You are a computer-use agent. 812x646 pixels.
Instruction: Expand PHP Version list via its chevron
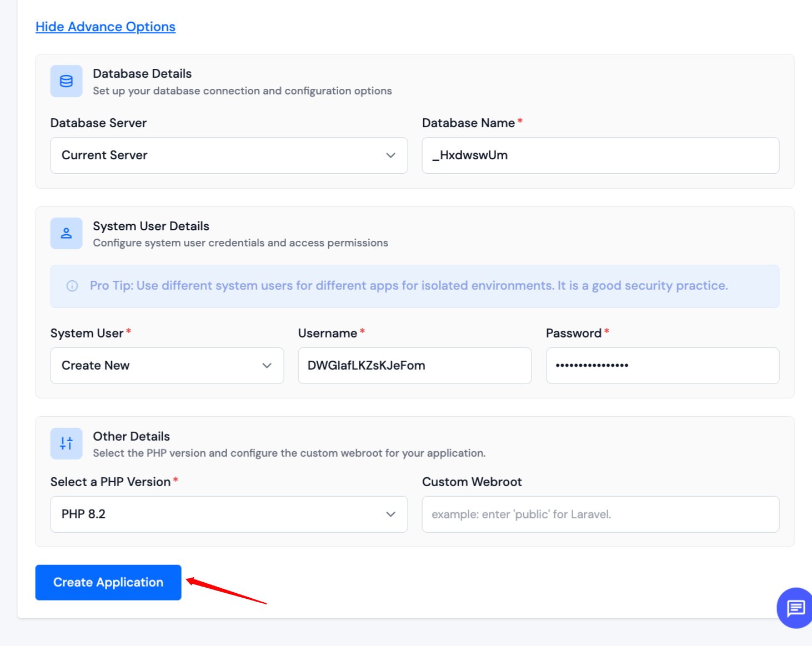pyautogui.click(x=390, y=514)
